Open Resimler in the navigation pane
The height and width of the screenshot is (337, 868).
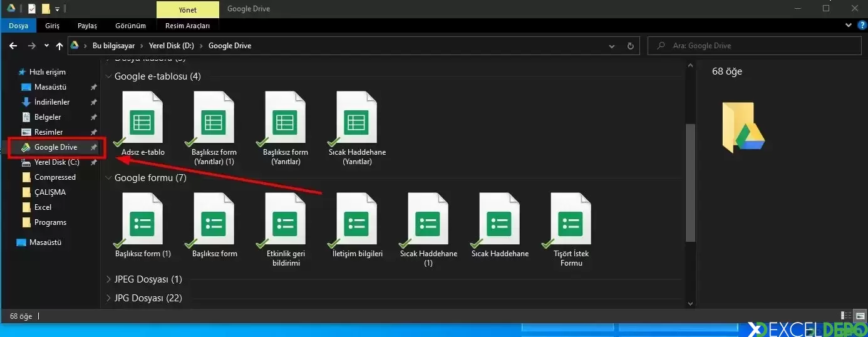click(x=49, y=132)
